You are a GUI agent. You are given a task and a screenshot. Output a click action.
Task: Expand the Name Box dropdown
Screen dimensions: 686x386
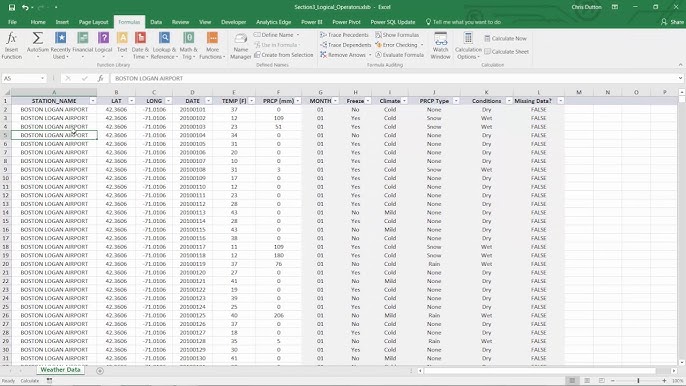[42, 78]
